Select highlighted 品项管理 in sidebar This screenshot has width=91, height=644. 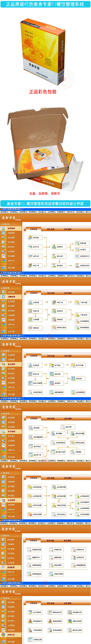point(11,228)
